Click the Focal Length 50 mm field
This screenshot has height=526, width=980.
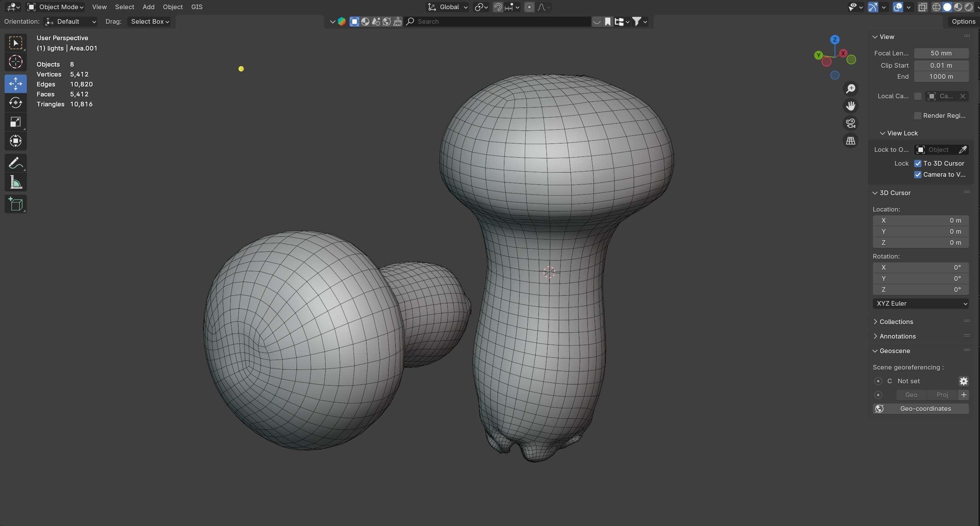pyautogui.click(x=941, y=53)
